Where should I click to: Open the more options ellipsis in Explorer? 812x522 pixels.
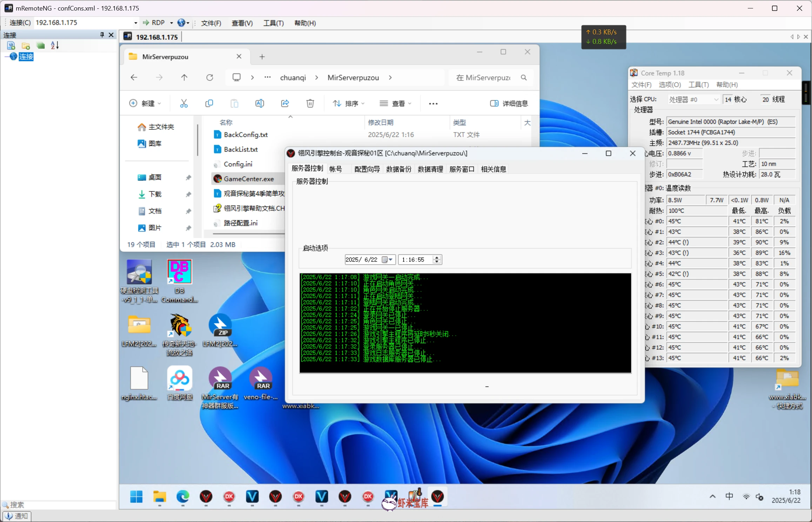(433, 103)
